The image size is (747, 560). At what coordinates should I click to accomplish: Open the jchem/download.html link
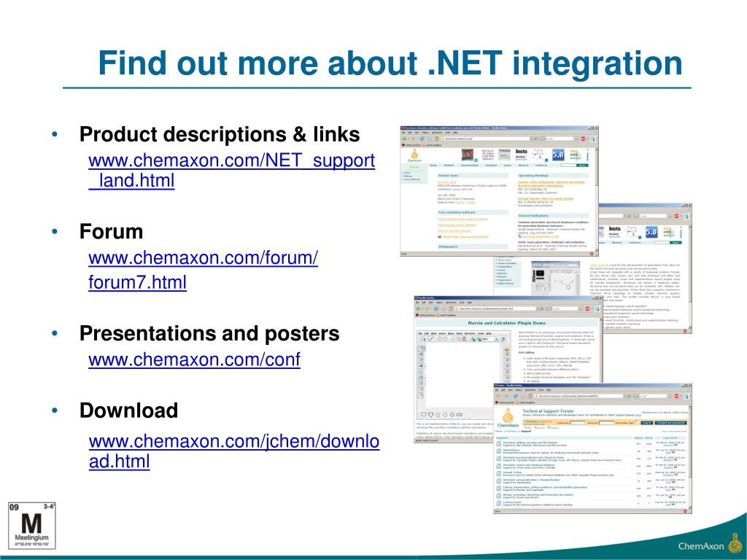click(234, 451)
